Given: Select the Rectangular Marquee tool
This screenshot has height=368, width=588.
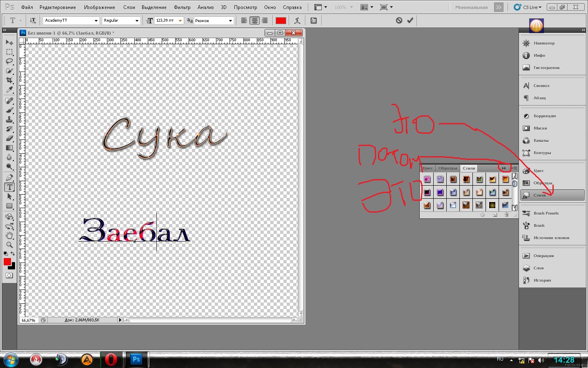Looking at the screenshot, I should click(x=9, y=52).
